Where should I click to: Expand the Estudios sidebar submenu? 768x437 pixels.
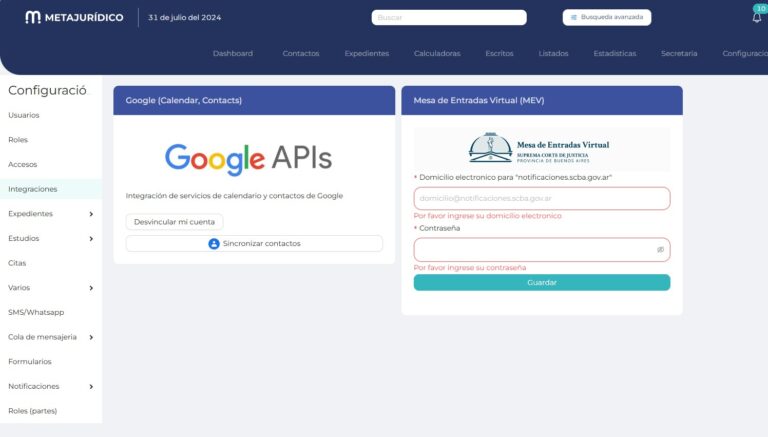tap(91, 239)
